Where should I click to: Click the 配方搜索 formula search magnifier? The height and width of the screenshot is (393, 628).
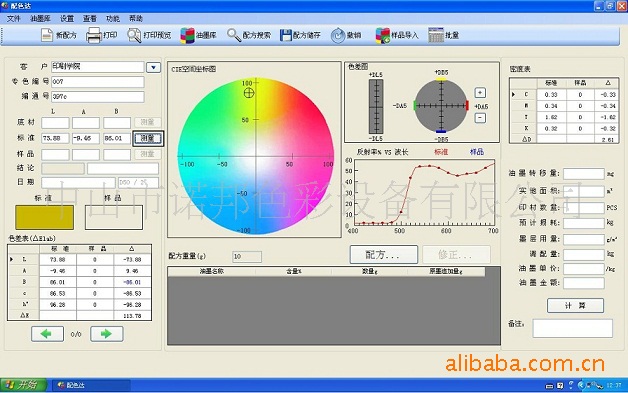click(x=233, y=35)
